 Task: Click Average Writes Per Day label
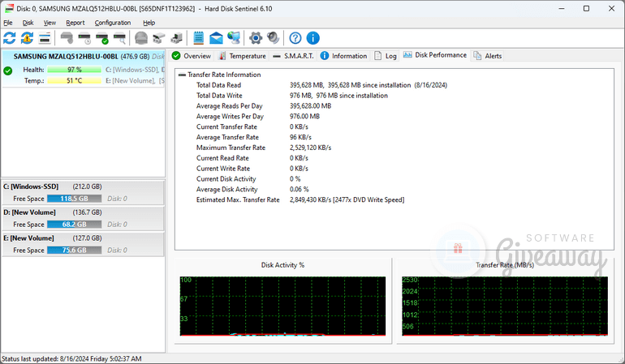pos(230,116)
